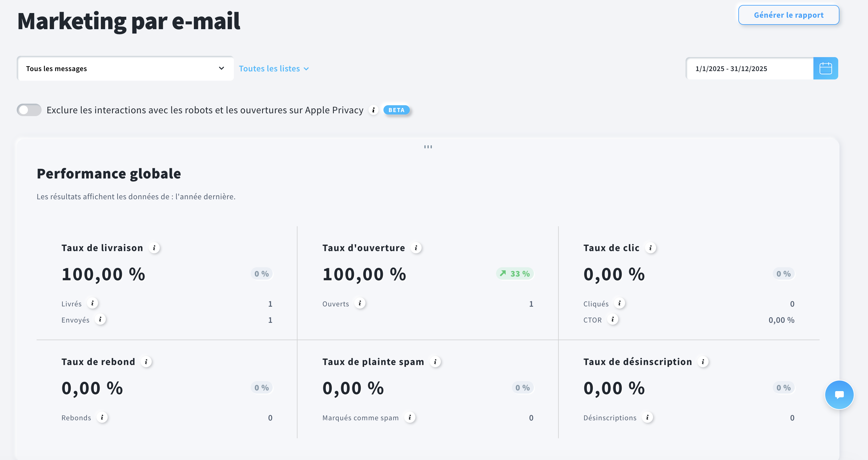Show info for Taux de désinscription
The width and height of the screenshot is (868, 460).
click(703, 362)
